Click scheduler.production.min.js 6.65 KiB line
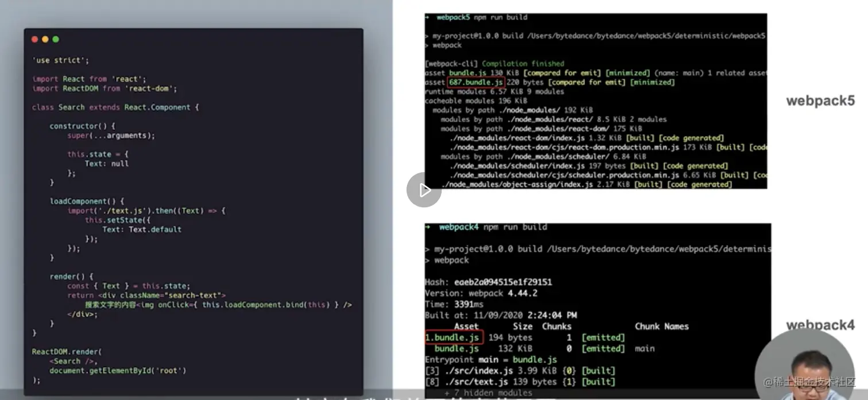 [608, 175]
